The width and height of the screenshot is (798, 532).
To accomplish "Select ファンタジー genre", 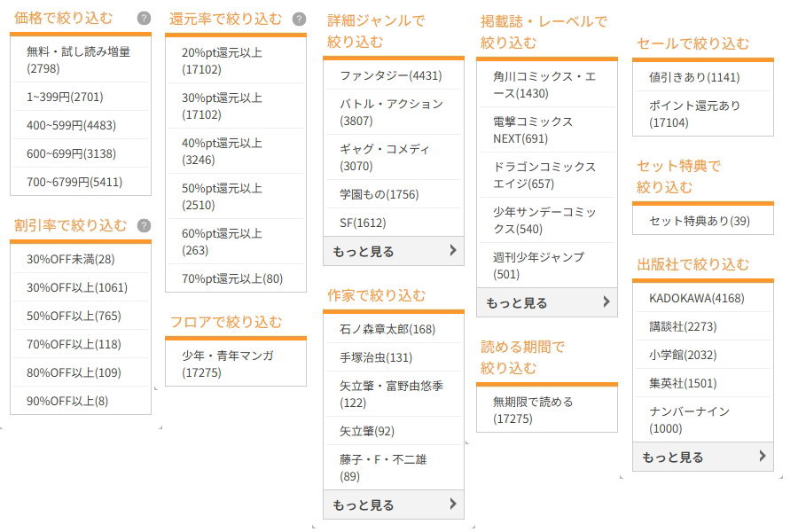I will point(394,75).
